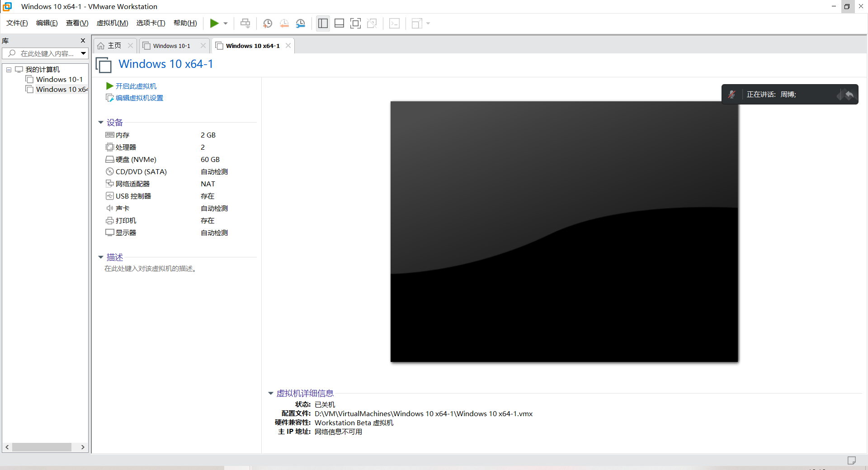Close the 库 library panel
The image size is (868, 470).
[x=83, y=41]
